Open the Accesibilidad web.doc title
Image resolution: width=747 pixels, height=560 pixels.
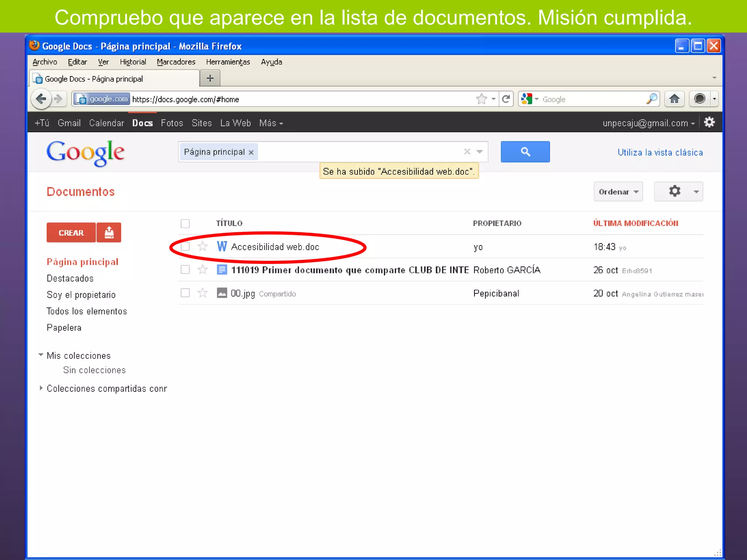275,247
